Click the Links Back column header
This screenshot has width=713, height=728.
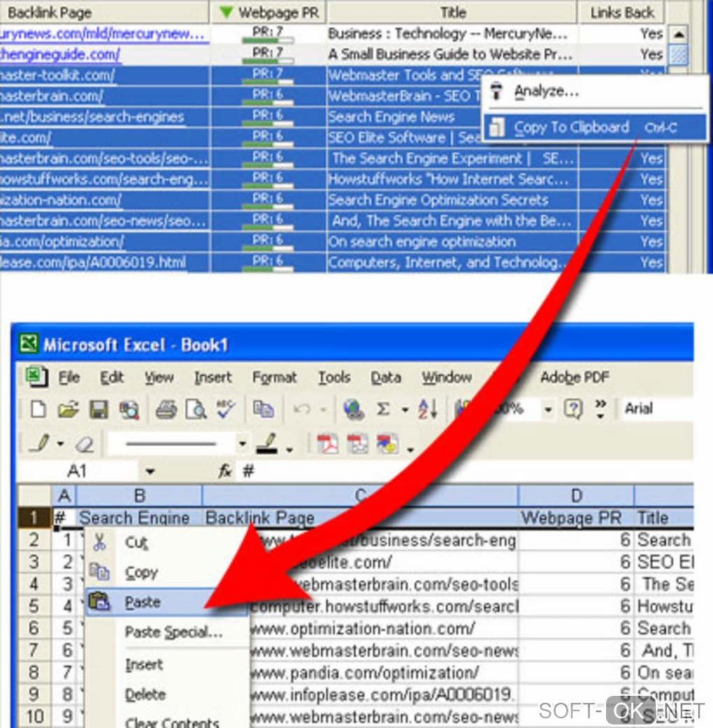(x=621, y=12)
